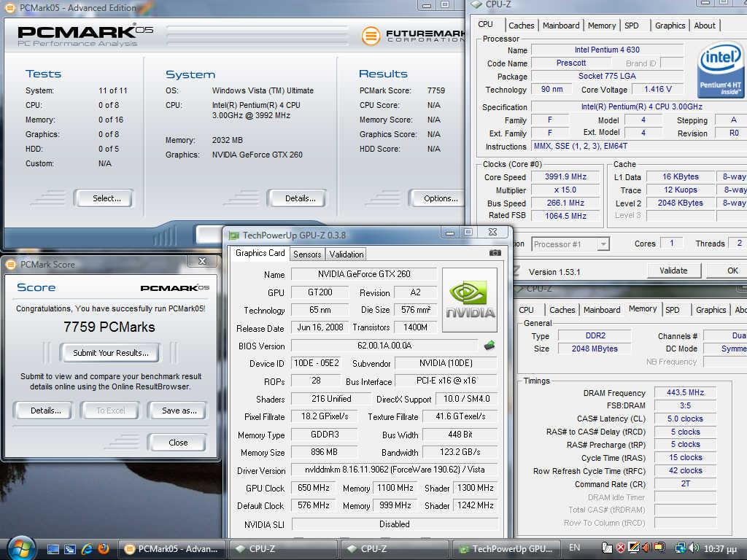Switch to TechPowerUp GPU-Z taskbar button
Image resolution: width=747 pixels, height=560 pixels.
(506, 549)
